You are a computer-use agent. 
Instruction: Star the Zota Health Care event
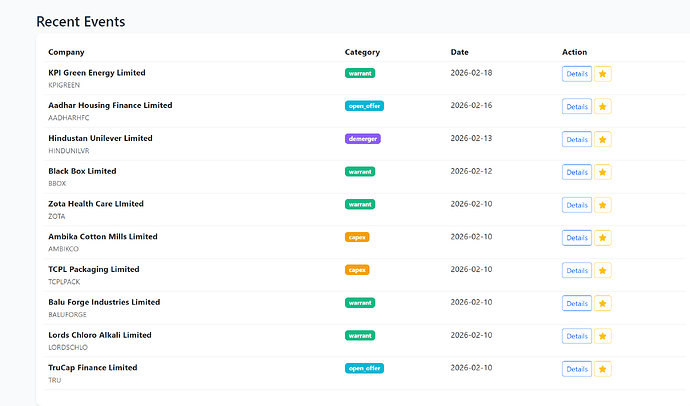pyautogui.click(x=602, y=205)
